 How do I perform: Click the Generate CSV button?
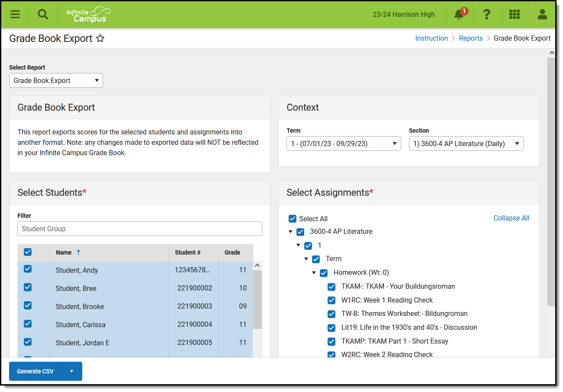(35, 371)
